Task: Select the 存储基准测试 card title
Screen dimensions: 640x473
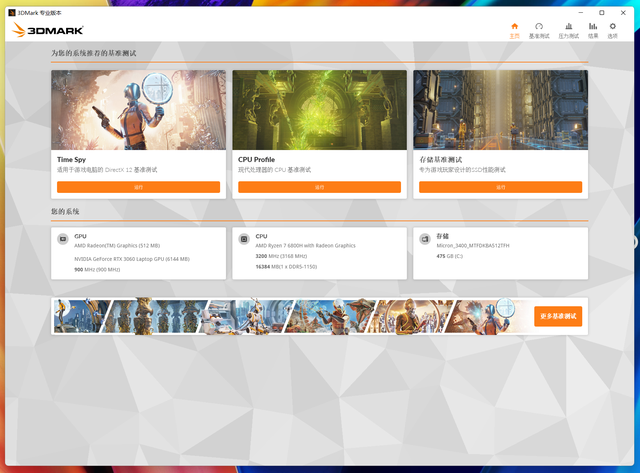Action: coord(440,160)
